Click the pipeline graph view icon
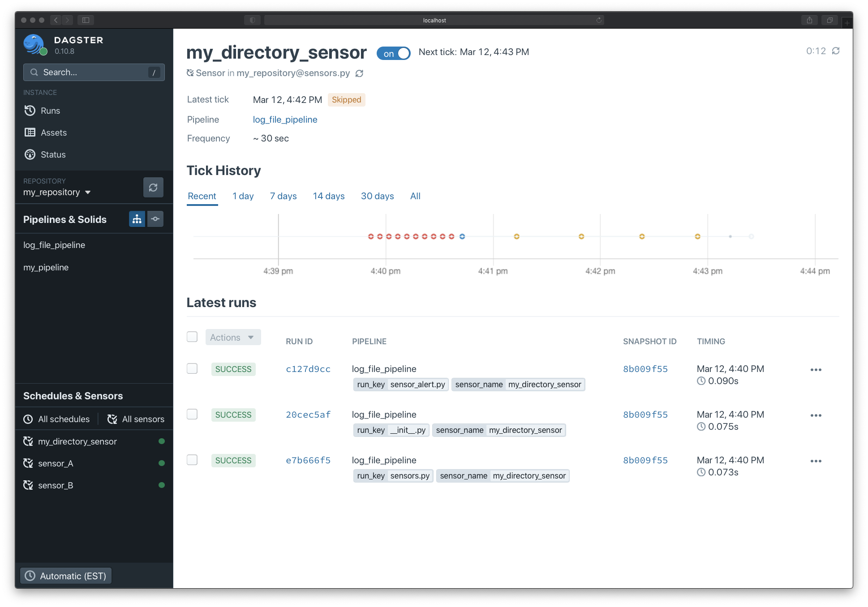The width and height of the screenshot is (868, 607). tap(137, 219)
